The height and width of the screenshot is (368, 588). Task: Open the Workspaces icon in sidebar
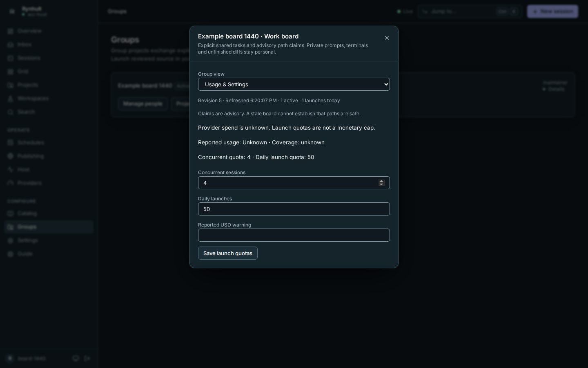11,99
